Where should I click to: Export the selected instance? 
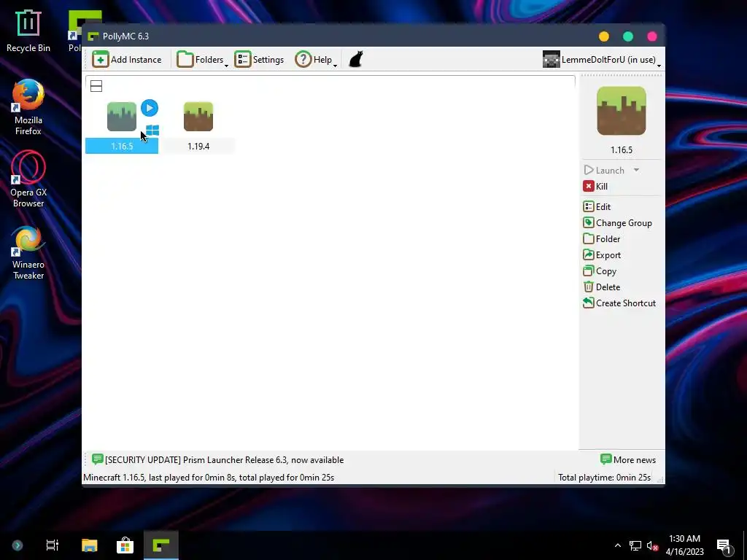coord(602,255)
